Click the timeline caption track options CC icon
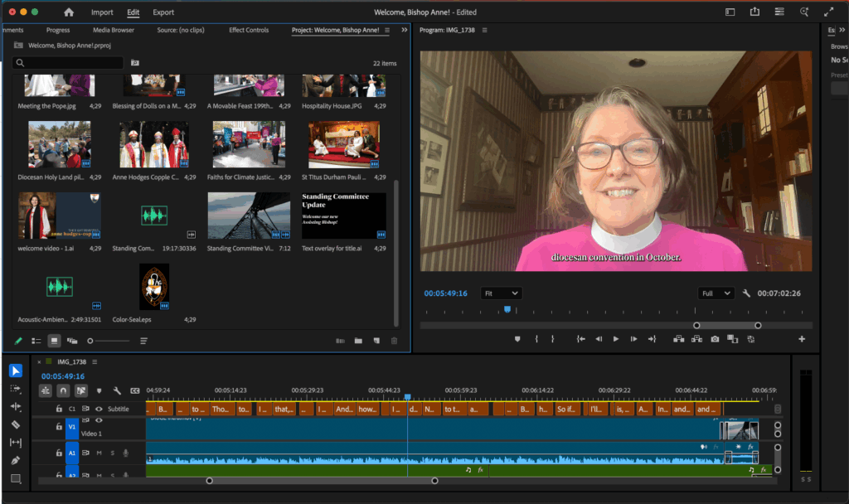The height and width of the screenshot is (504, 849). point(135,390)
